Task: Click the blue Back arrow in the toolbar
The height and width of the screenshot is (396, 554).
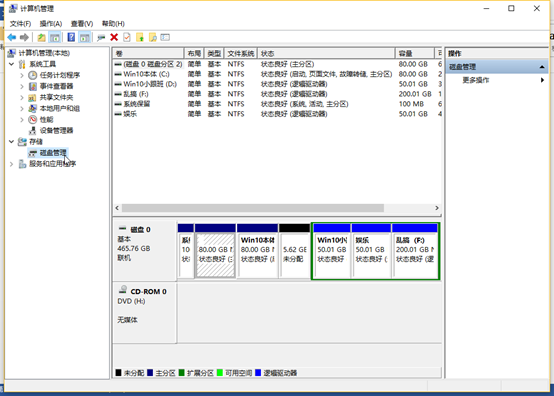Action: [12, 37]
